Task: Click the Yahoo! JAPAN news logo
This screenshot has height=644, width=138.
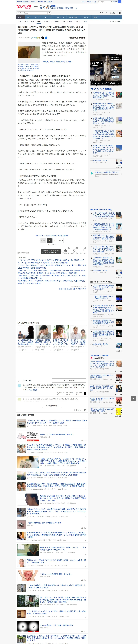Action: [27, 7]
